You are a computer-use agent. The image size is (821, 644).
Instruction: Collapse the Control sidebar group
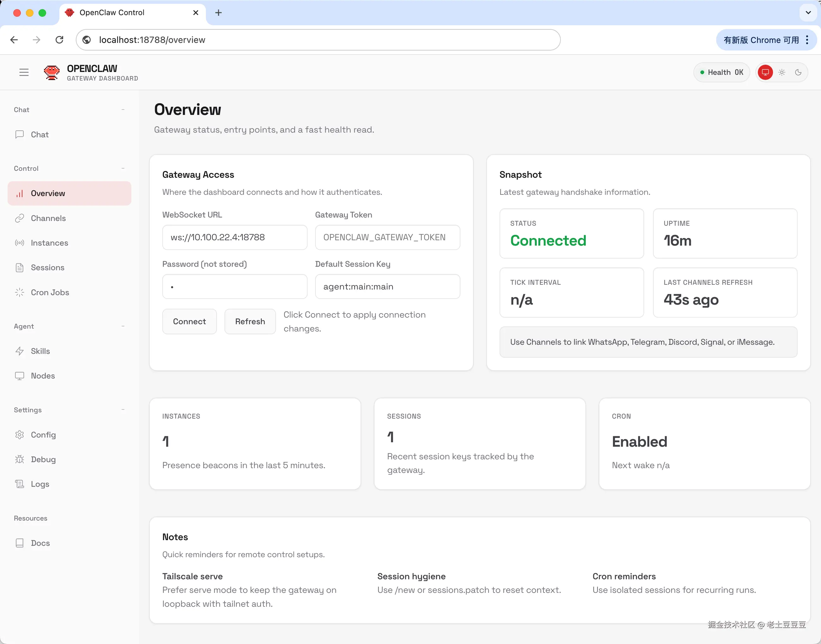[123, 168]
